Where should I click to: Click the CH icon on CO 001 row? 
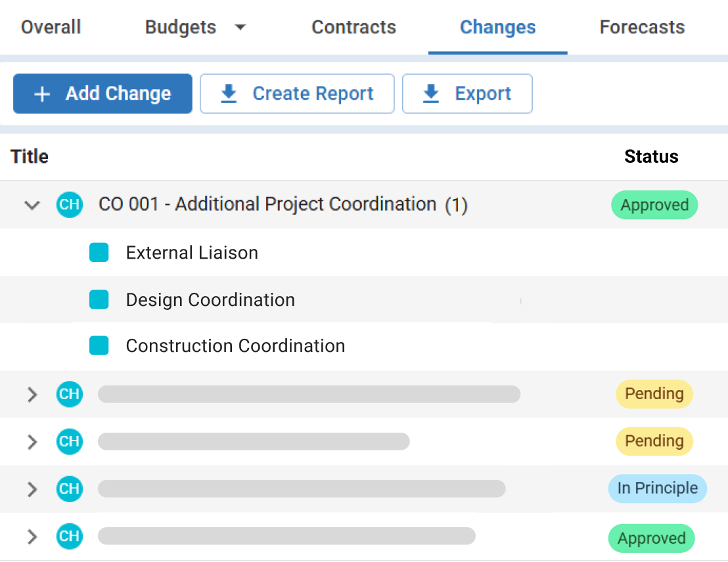(x=69, y=205)
